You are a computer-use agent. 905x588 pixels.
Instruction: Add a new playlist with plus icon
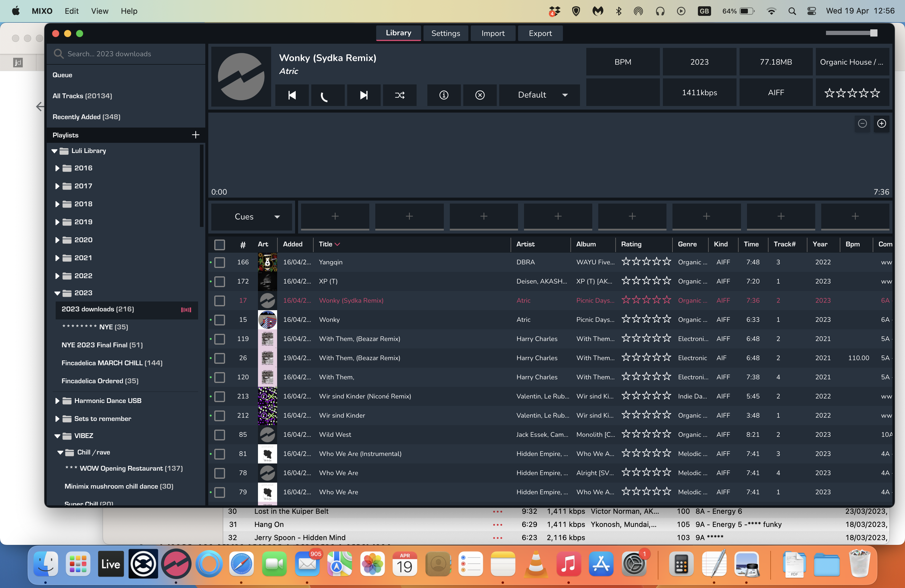click(x=195, y=135)
